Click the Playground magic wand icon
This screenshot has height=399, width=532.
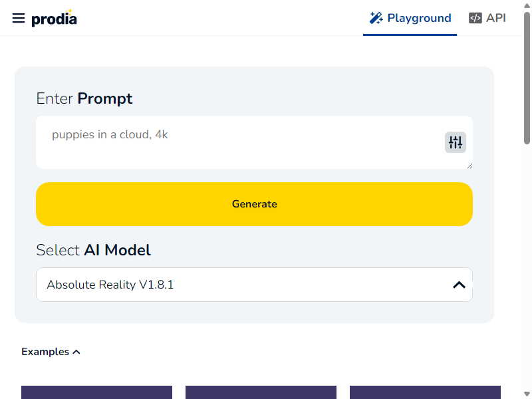point(376,18)
